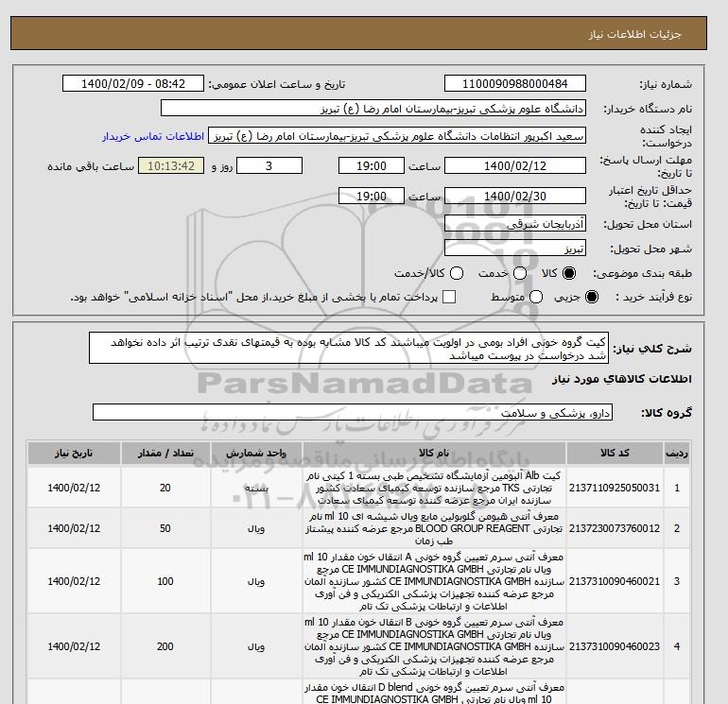Click the تعداد / مقدار column header
Viewport: 728px width, 704px height.
(165, 453)
